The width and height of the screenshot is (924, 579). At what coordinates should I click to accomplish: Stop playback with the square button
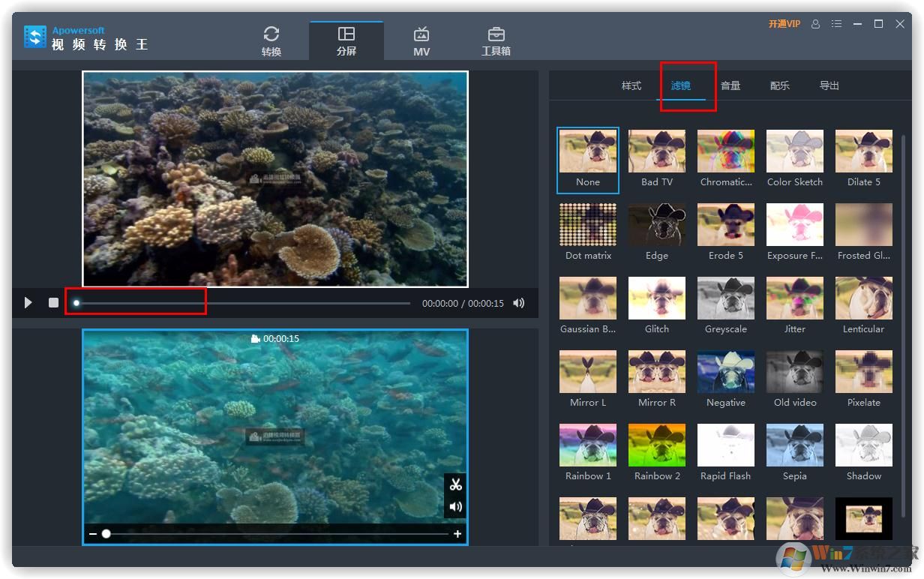[53, 303]
